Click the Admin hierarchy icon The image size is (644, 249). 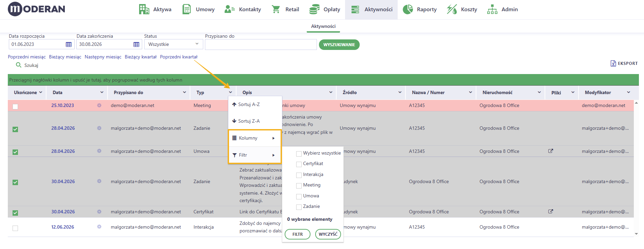492,10
